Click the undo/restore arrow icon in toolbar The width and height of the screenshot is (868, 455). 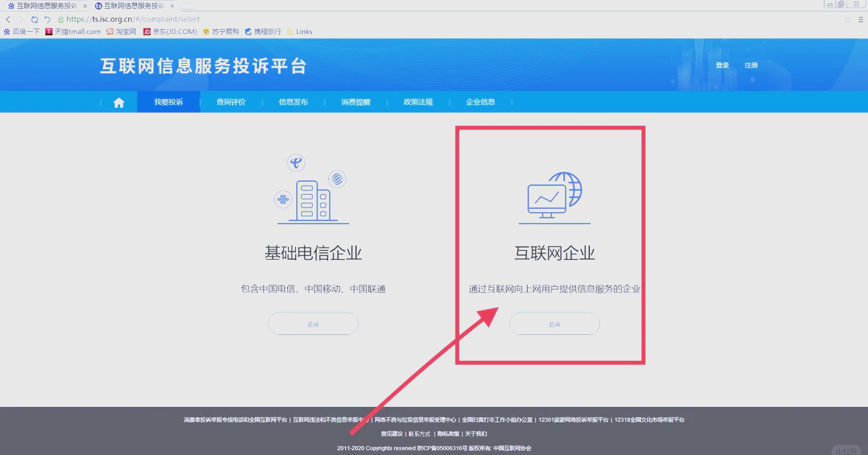coord(47,20)
